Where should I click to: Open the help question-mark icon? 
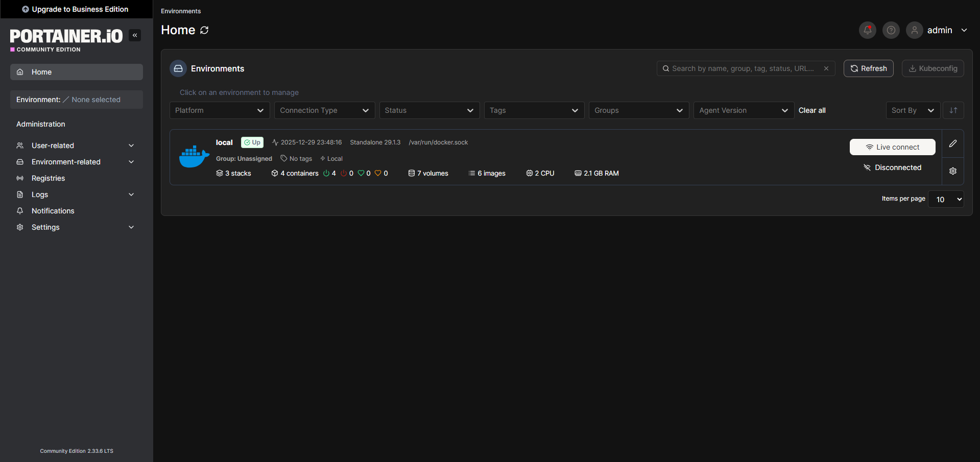[891, 30]
